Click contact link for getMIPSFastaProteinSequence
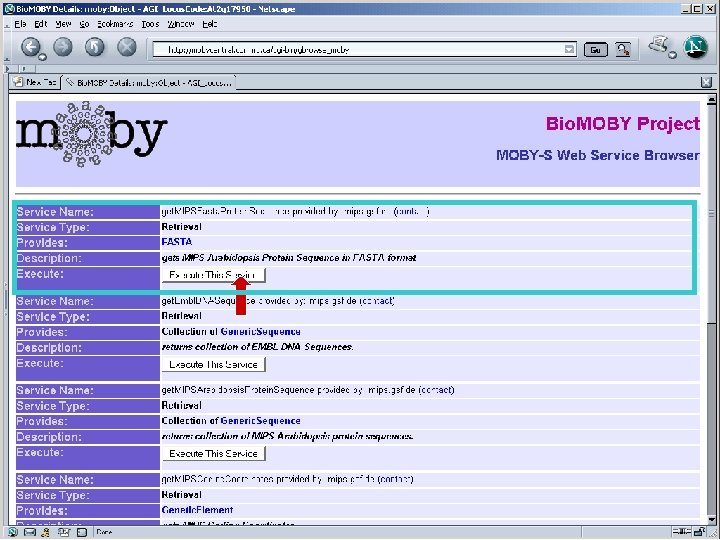Image resolution: width=720 pixels, height=540 pixels. (x=411, y=211)
